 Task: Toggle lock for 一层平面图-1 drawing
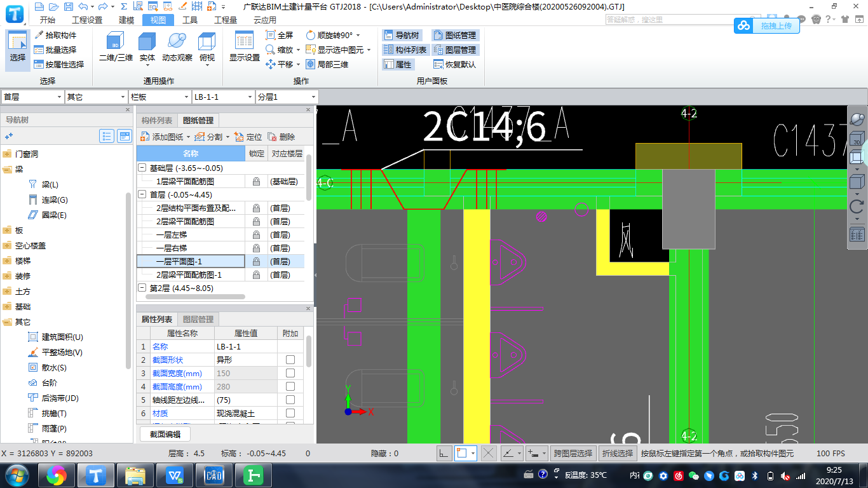(x=256, y=261)
